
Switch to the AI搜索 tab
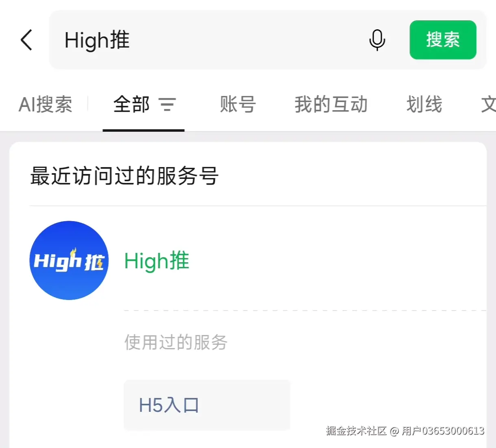pos(46,104)
